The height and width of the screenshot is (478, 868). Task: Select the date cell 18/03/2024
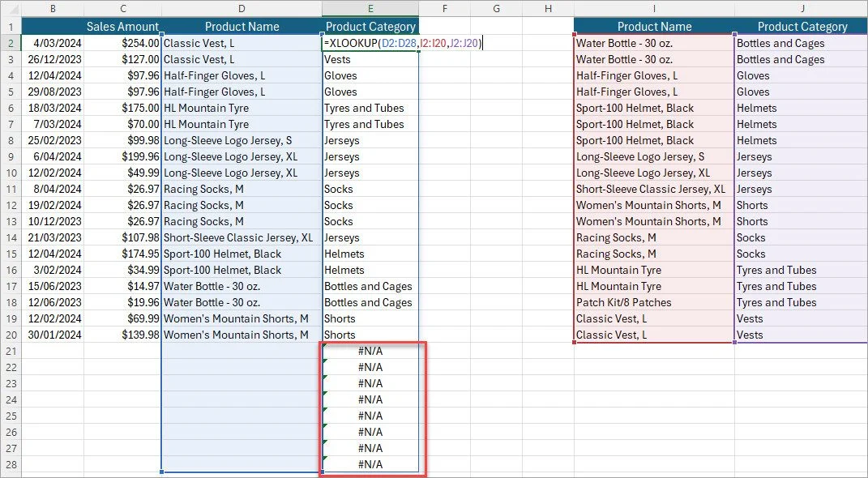pyautogui.click(x=53, y=108)
